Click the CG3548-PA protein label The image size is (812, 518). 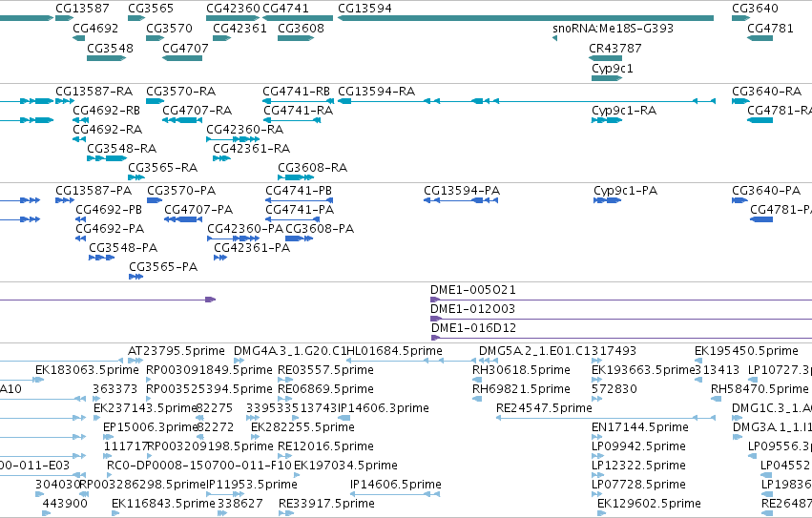click(x=123, y=248)
